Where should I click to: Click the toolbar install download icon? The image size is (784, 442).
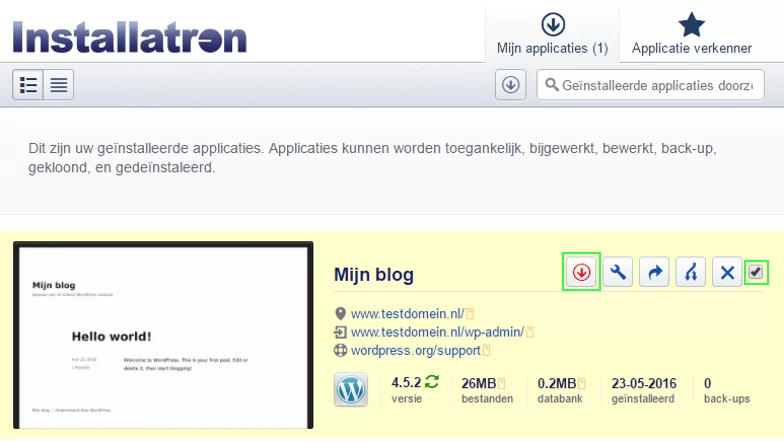510,84
